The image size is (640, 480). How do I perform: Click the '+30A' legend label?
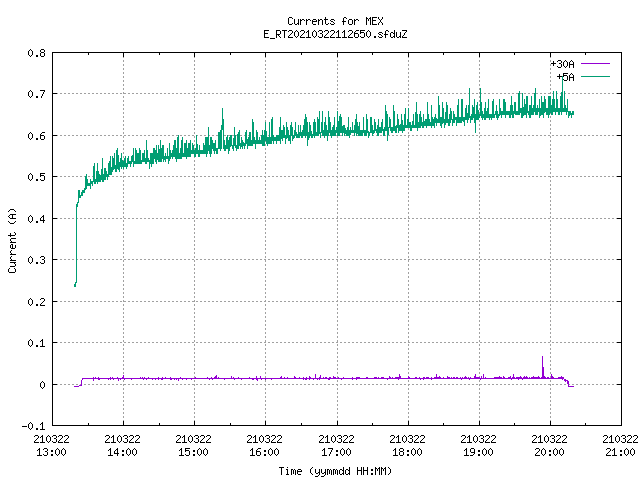(x=562, y=64)
